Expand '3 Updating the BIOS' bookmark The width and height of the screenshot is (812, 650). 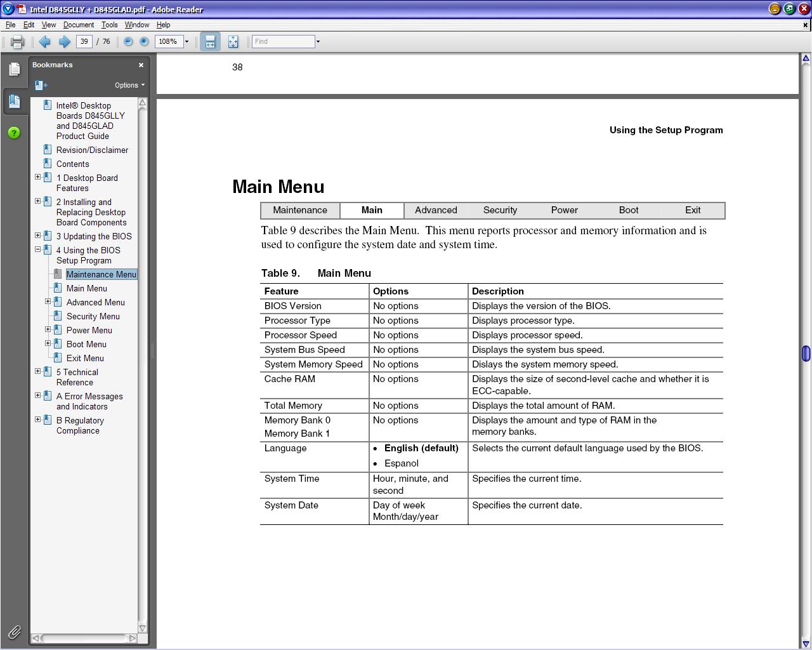click(x=37, y=235)
